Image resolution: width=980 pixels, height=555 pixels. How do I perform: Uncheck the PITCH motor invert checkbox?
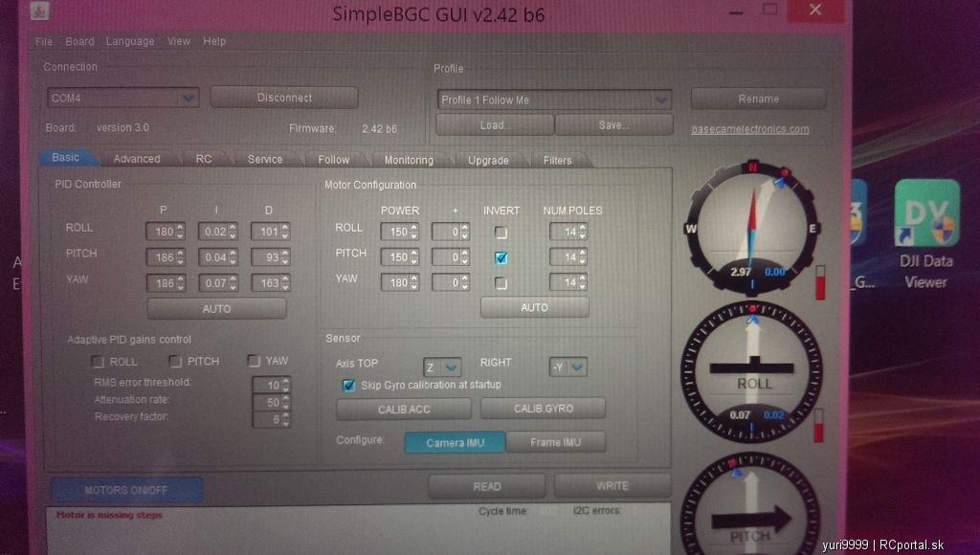pyautogui.click(x=501, y=257)
